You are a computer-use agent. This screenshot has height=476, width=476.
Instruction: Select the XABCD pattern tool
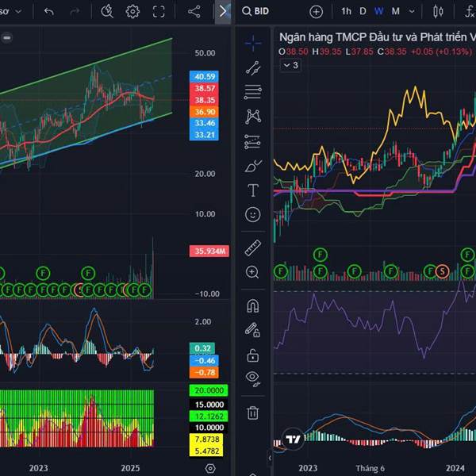(x=253, y=117)
